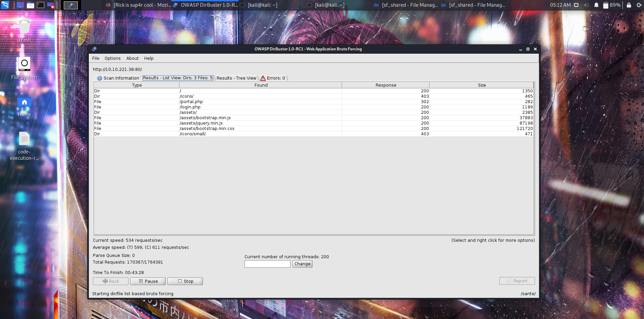The width and height of the screenshot is (644, 319).
Task: Click the Scan Information info icon
Action: [99, 78]
